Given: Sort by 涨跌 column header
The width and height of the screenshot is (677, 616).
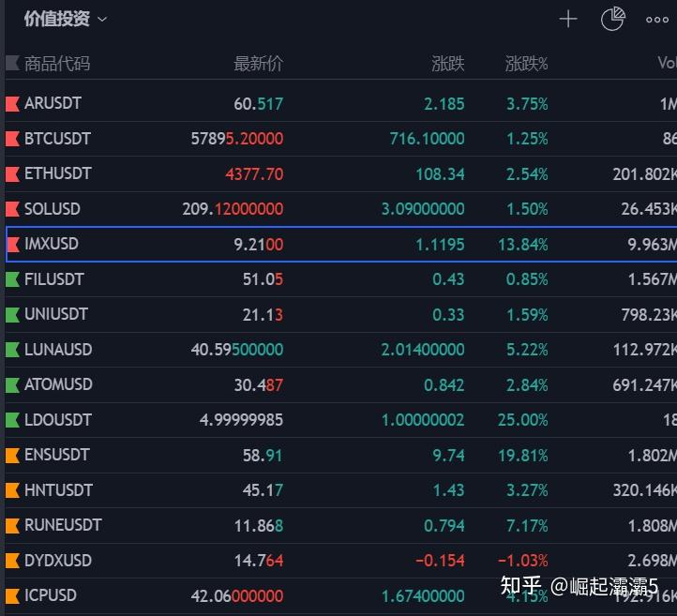Looking at the screenshot, I should (447, 64).
